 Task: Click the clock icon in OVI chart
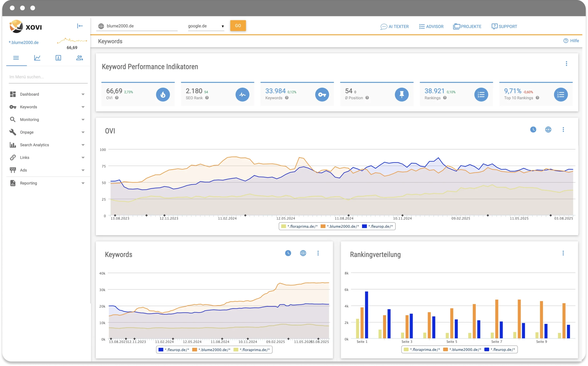pyautogui.click(x=533, y=130)
